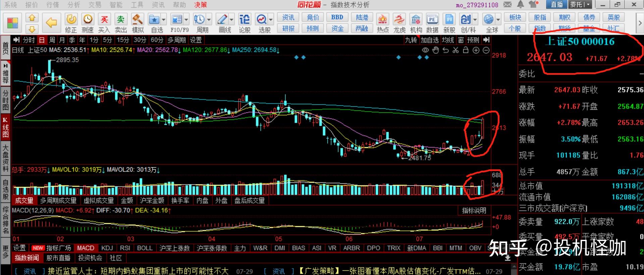Switch to the KDJ indicator tab
Viewport: 644px width, 275px height.
(x=107, y=248)
